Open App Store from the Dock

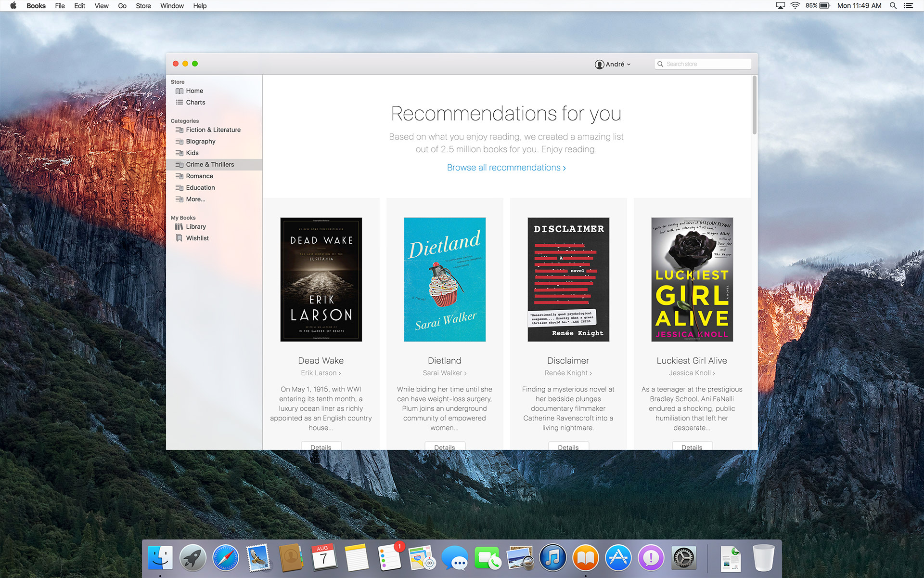pyautogui.click(x=618, y=558)
